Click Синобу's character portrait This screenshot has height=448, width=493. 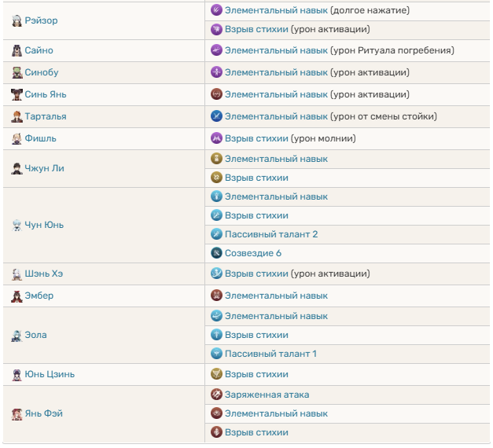tap(17, 72)
